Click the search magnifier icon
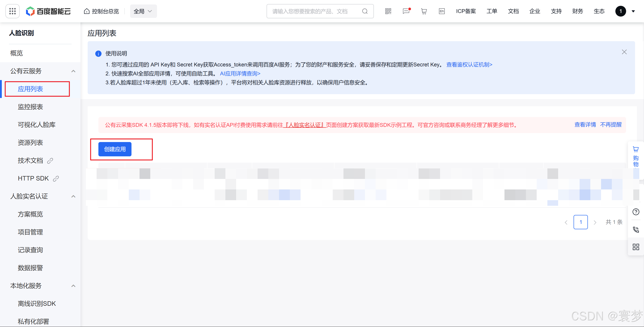The image size is (644, 327). coord(365,11)
